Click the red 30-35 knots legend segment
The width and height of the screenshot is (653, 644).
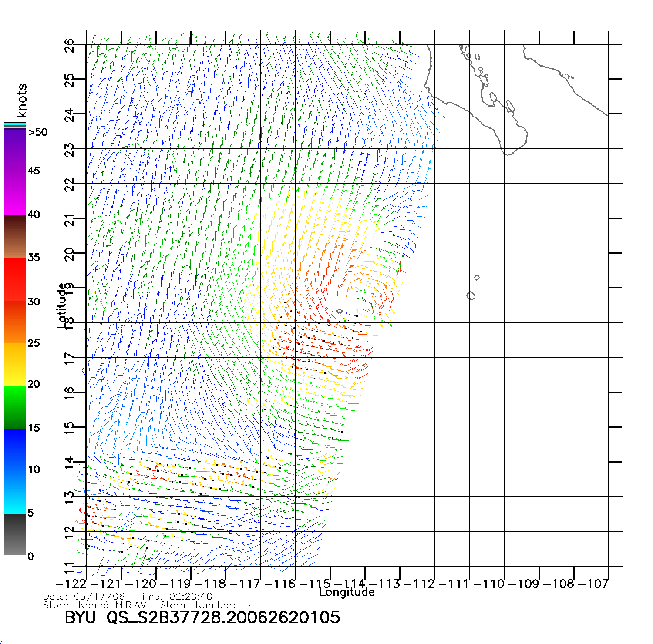[x=15, y=279]
